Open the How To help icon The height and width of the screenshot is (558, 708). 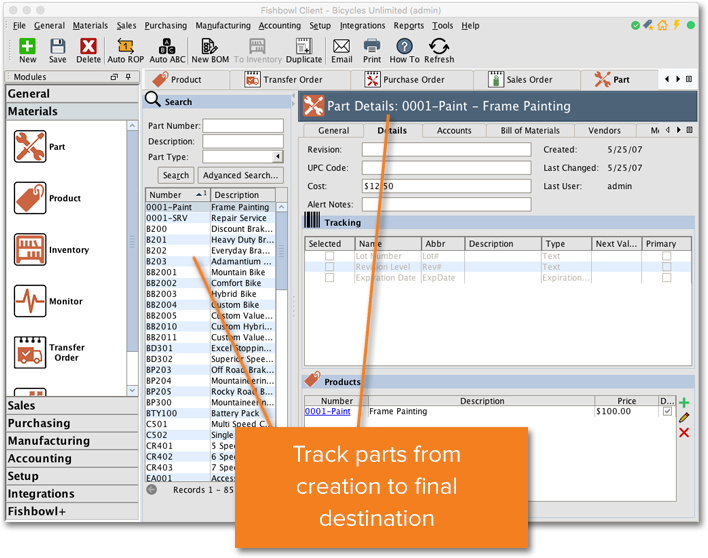click(x=404, y=50)
